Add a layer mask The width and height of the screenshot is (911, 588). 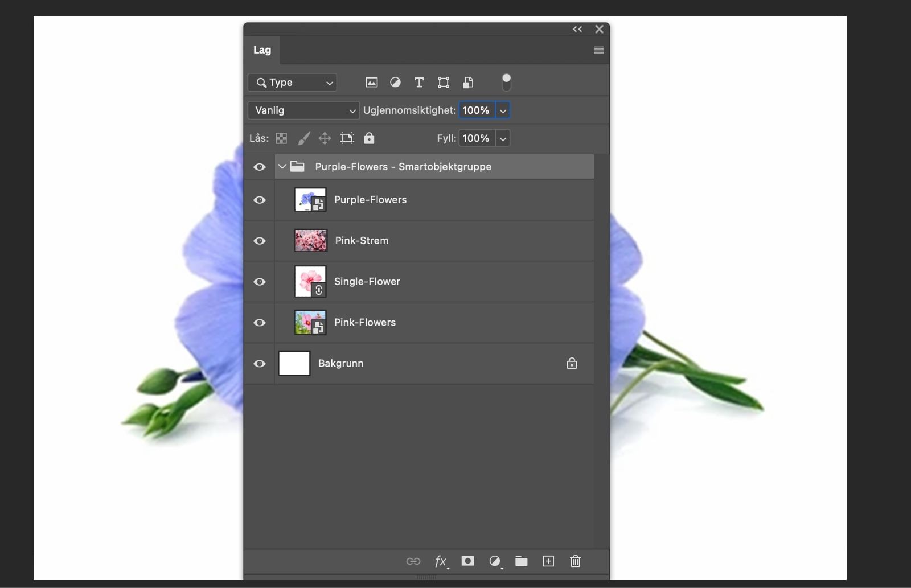click(x=467, y=561)
